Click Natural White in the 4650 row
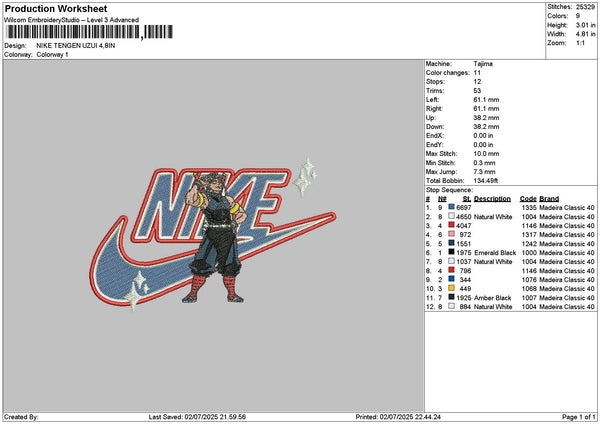 coord(493,217)
